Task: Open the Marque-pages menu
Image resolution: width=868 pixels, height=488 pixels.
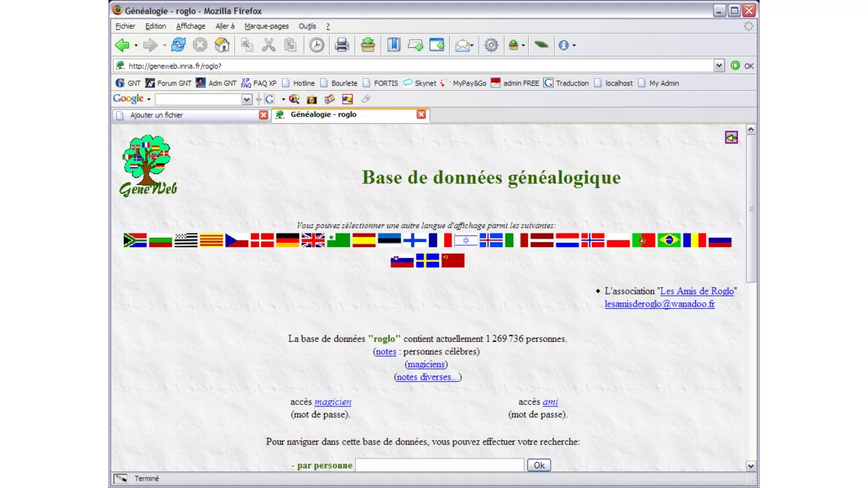Action: click(x=266, y=26)
